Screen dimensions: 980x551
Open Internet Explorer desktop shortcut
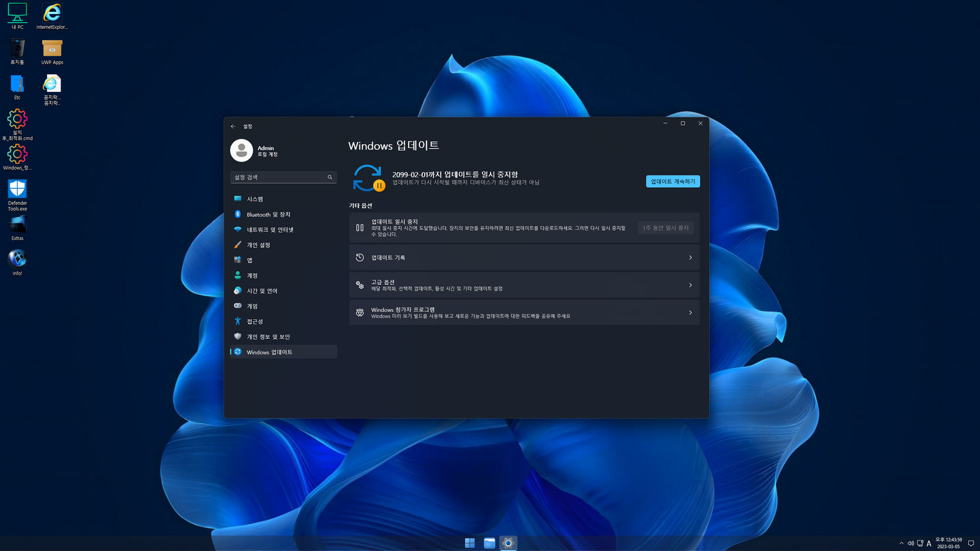52,15
